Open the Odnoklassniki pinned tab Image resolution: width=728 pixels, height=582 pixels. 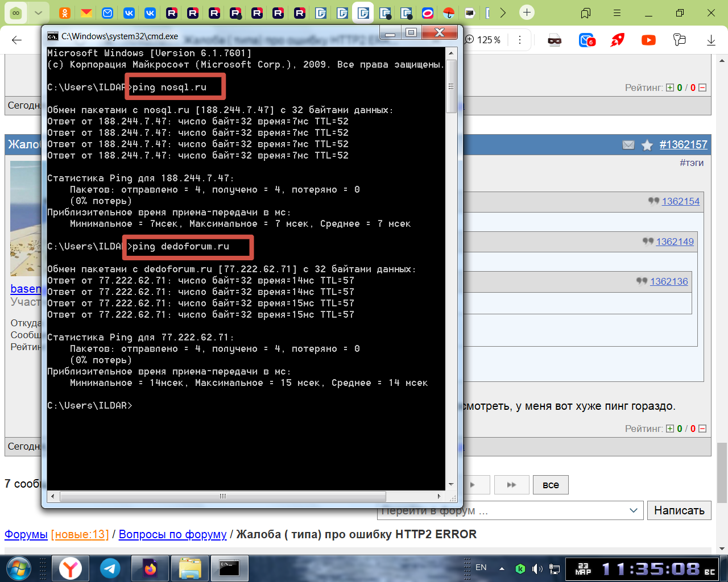pyautogui.click(x=65, y=13)
